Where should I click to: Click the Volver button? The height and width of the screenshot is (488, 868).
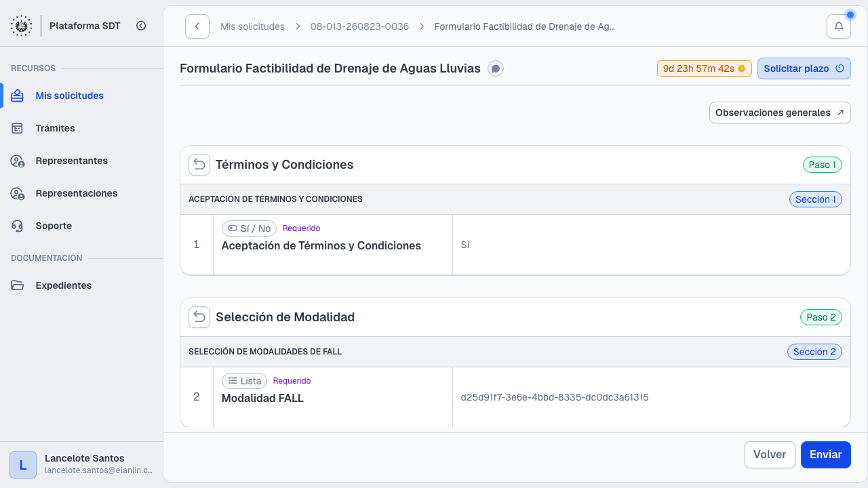coord(770,455)
